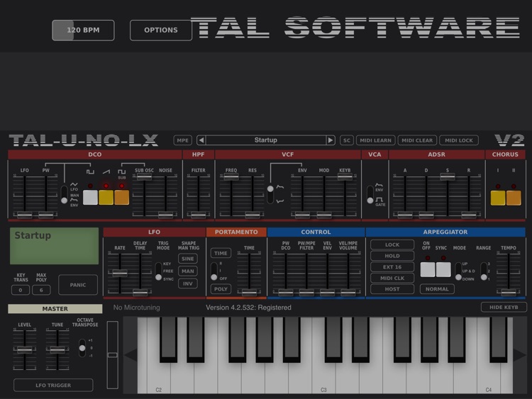
Task: Click the Arpeggiator TEMPO slider handle
Action: 509,292
